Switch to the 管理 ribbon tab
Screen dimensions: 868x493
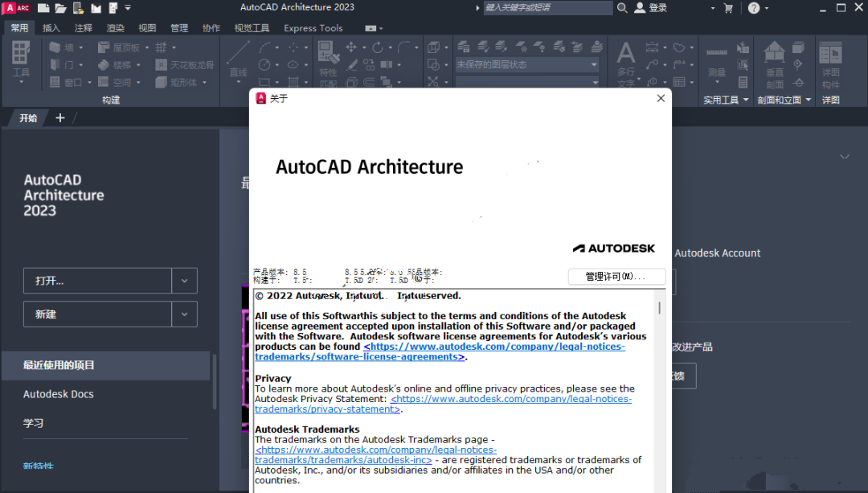[178, 28]
